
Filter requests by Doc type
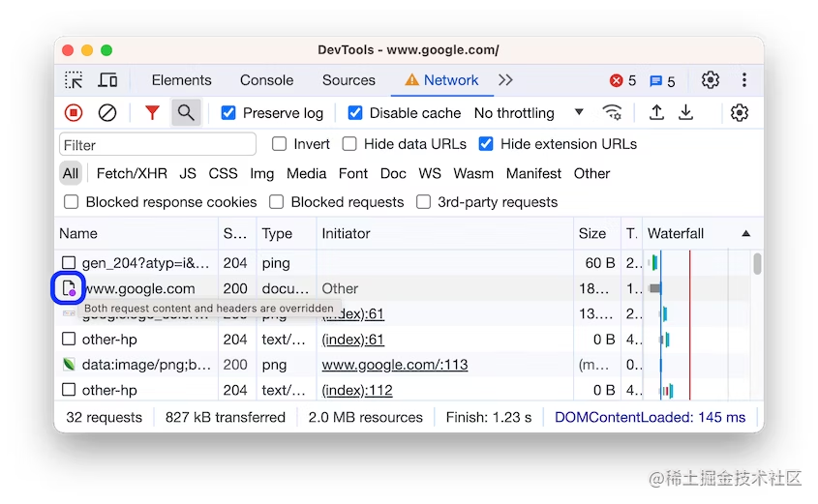[x=393, y=173]
